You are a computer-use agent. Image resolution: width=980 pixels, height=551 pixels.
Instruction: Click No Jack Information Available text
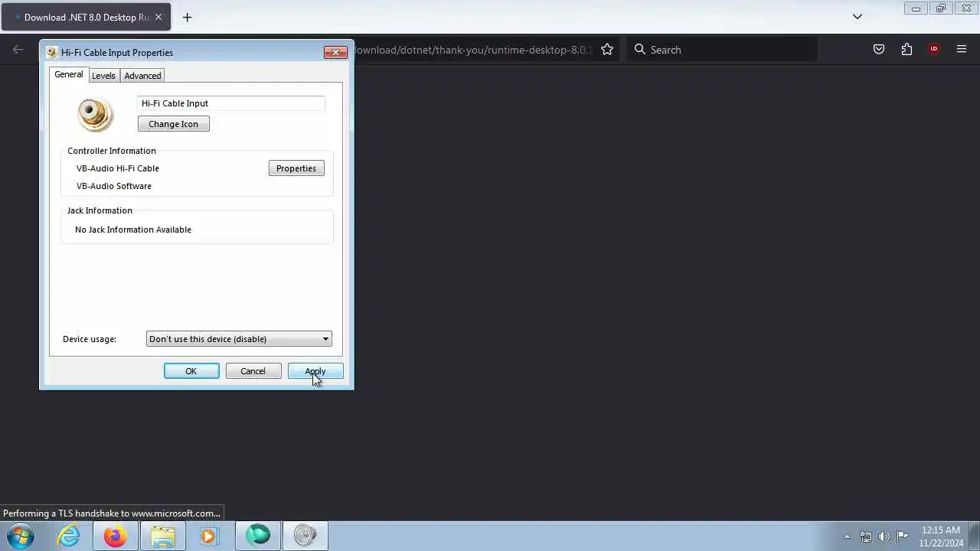(x=133, y=230)
